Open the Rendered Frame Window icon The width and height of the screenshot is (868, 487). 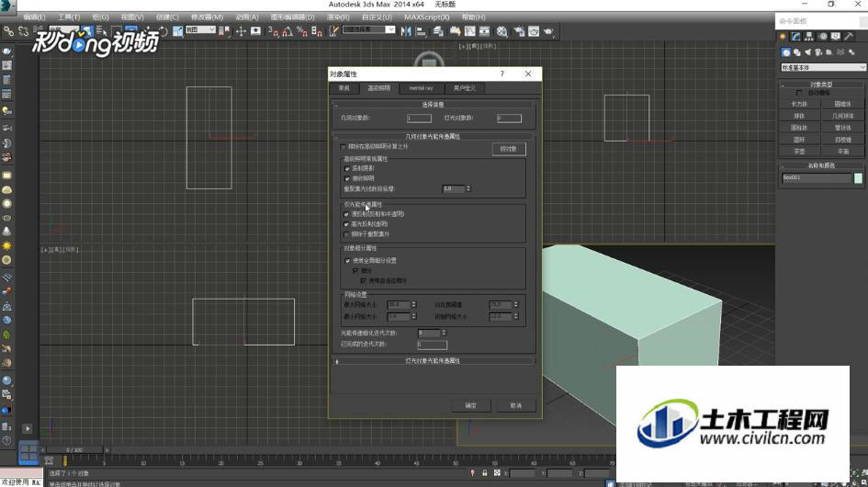pyautogui.click(x=534, y=31)
